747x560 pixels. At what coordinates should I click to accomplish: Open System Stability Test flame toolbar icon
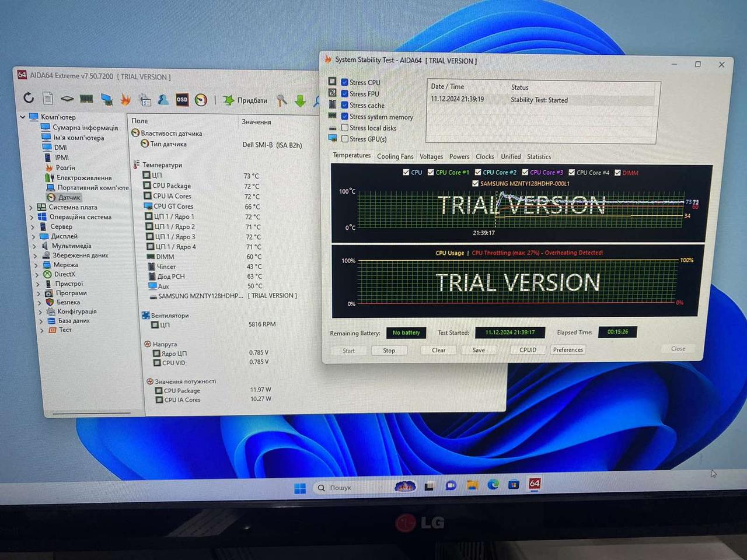coord(125,99)
